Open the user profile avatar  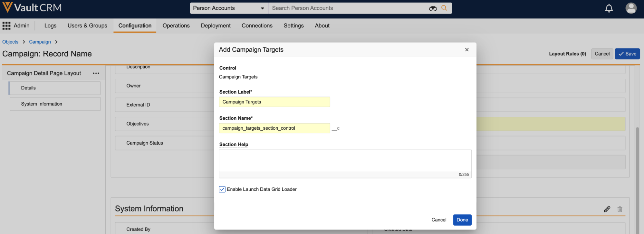pyautogui.click(x=631, y=8)
